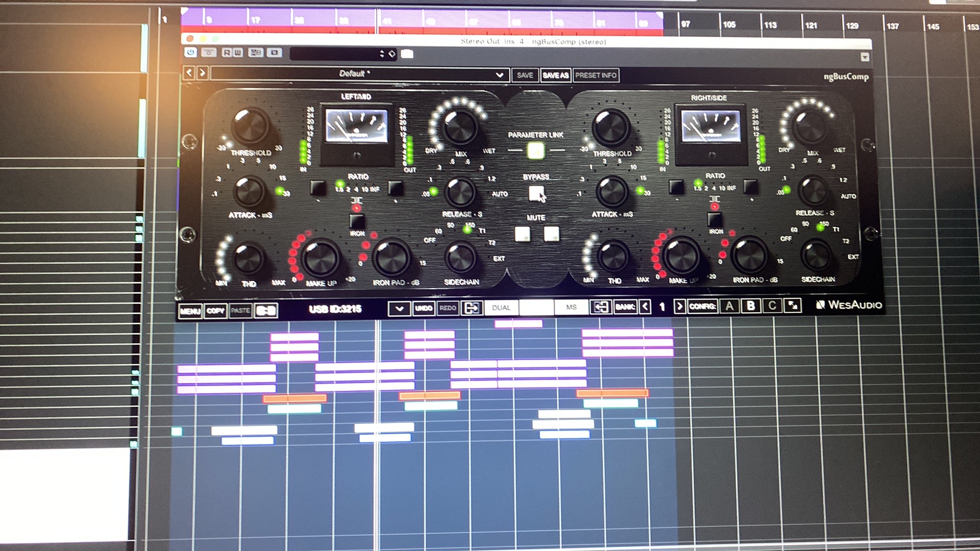
Task: Click Right/Side MIX knob
Action: pos(811,127)
